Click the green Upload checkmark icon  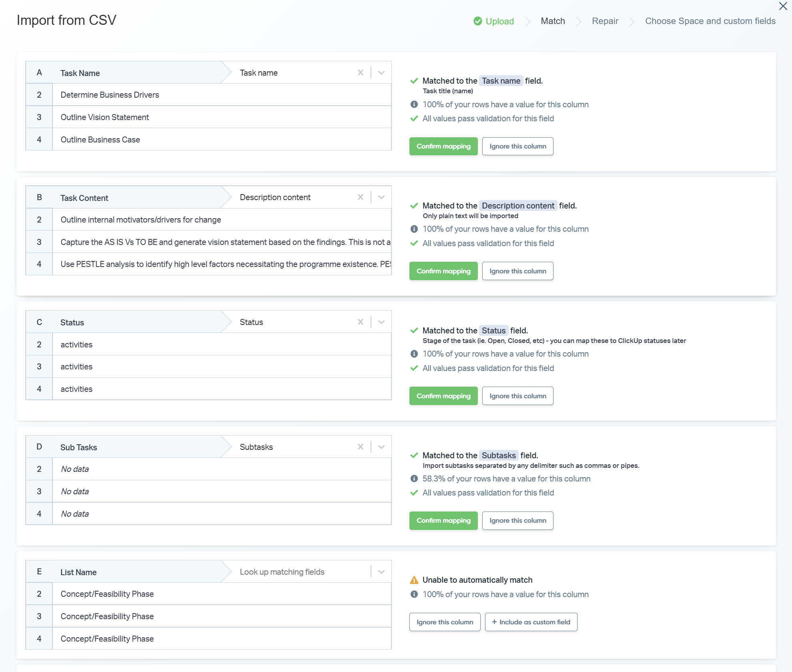click(x=477, y=21)
